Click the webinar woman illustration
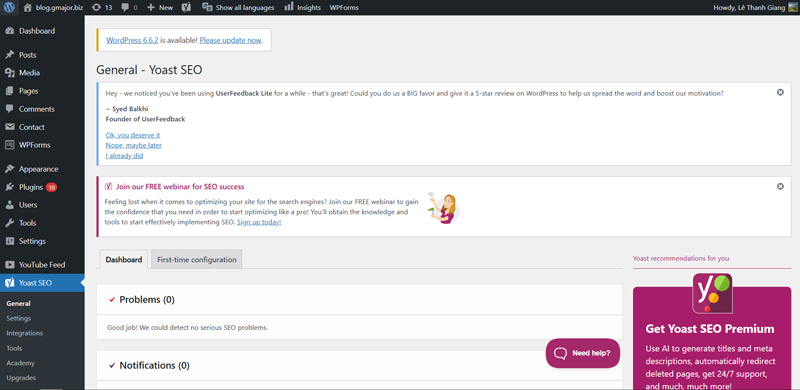This screenshot has width=800, height=390. (443, 208)
